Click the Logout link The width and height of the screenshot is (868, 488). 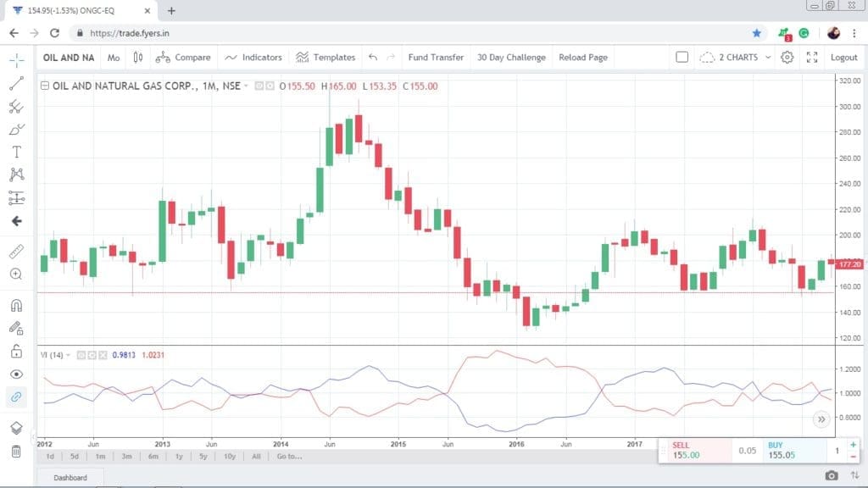point(844,57)
